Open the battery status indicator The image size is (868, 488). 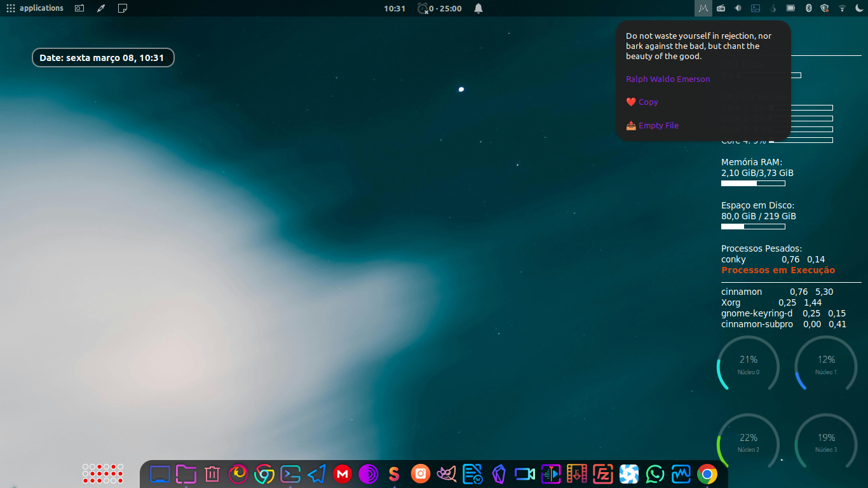point(790,8)
